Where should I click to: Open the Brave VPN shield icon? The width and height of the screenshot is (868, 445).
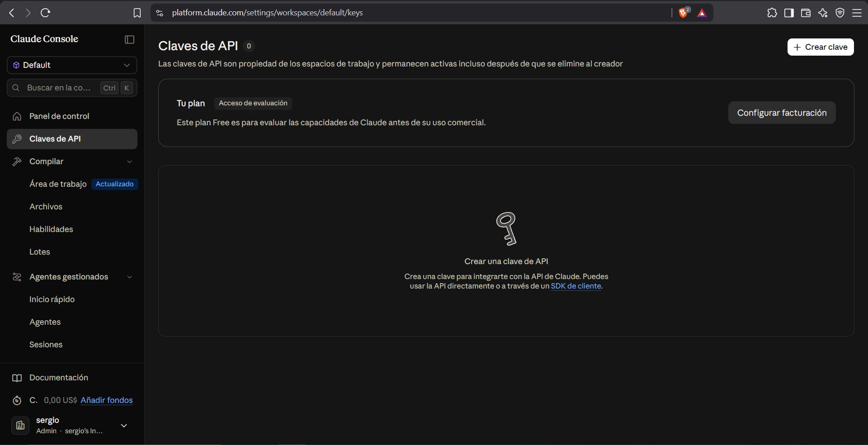[840, 13]
